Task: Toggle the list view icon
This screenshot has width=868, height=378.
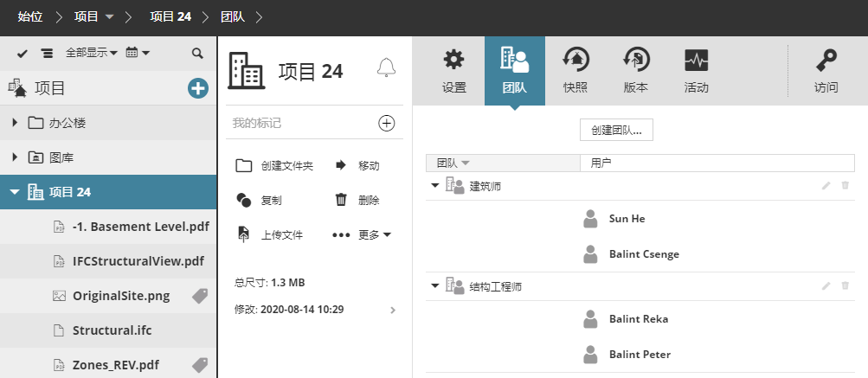Action: [x=47, y=53]
